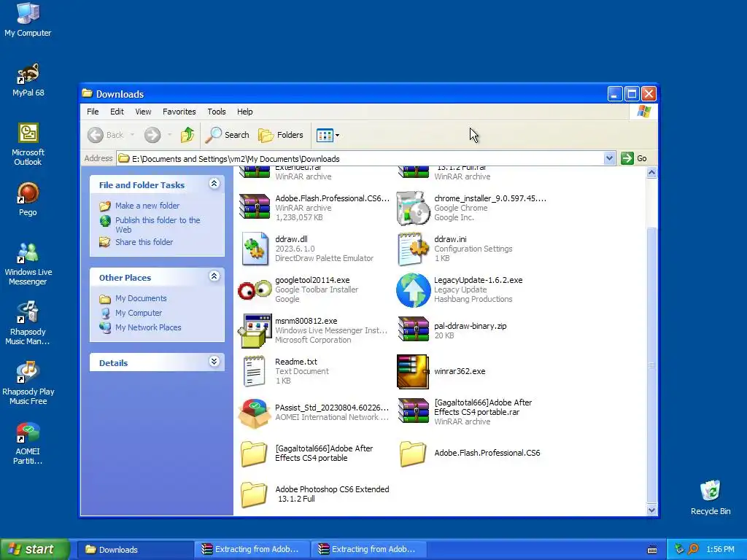Select the After Effects CS4 portable.rar icon
Screen dimensions: 747x560
coord(413,411)
